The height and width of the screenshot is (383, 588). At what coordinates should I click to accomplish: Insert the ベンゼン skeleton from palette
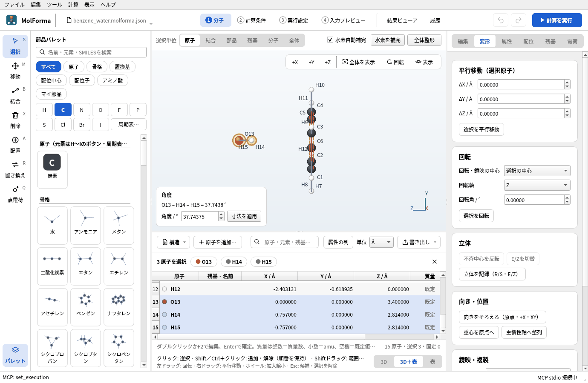(86, 307)
